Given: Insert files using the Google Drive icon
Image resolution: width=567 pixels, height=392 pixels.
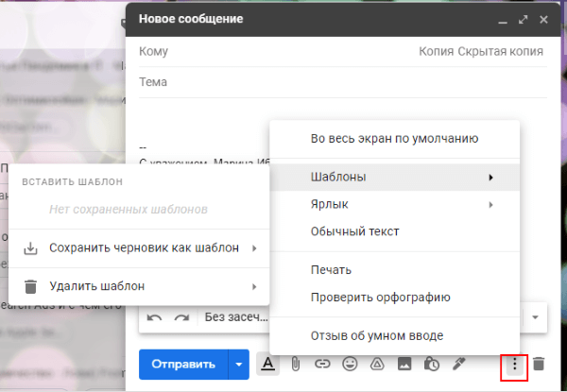Looking at the screenshot, I should [377, 365].
